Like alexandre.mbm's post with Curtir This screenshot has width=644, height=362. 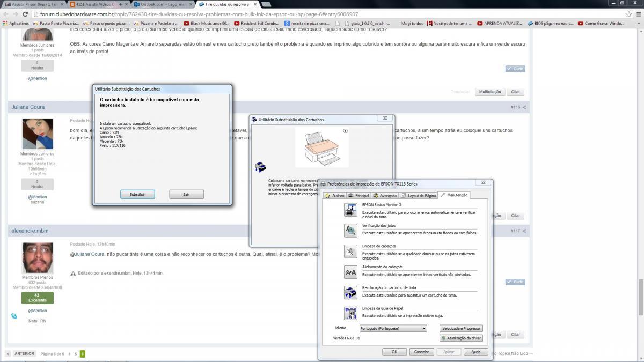(515, 282)
